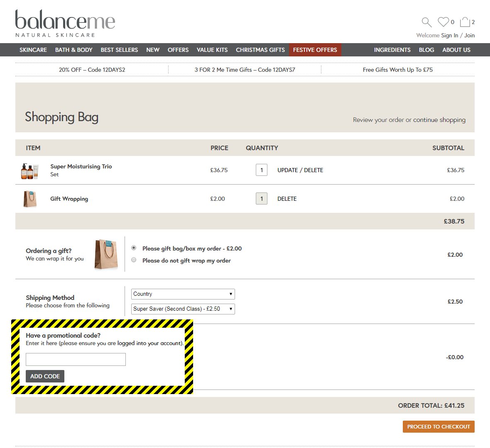Click the ADD CODE button
This screenshot has height=448, width=490.
coord(45,376)
